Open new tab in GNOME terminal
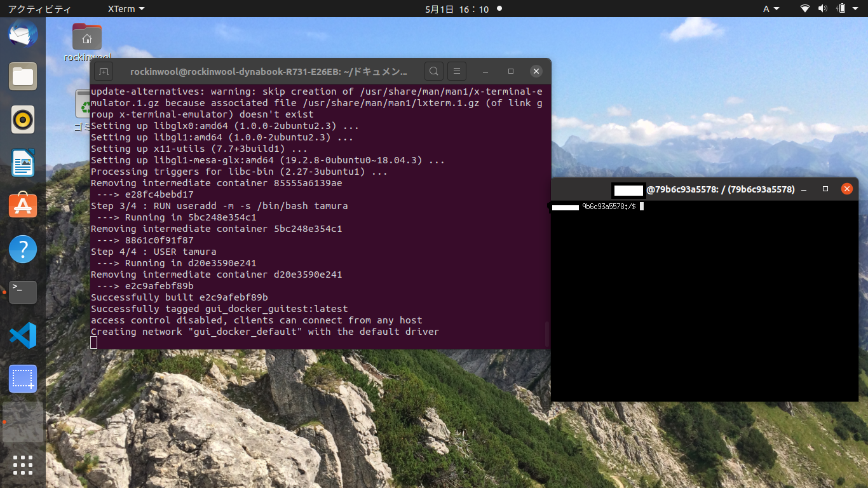 pyautogui.click(x=104, y=71)
